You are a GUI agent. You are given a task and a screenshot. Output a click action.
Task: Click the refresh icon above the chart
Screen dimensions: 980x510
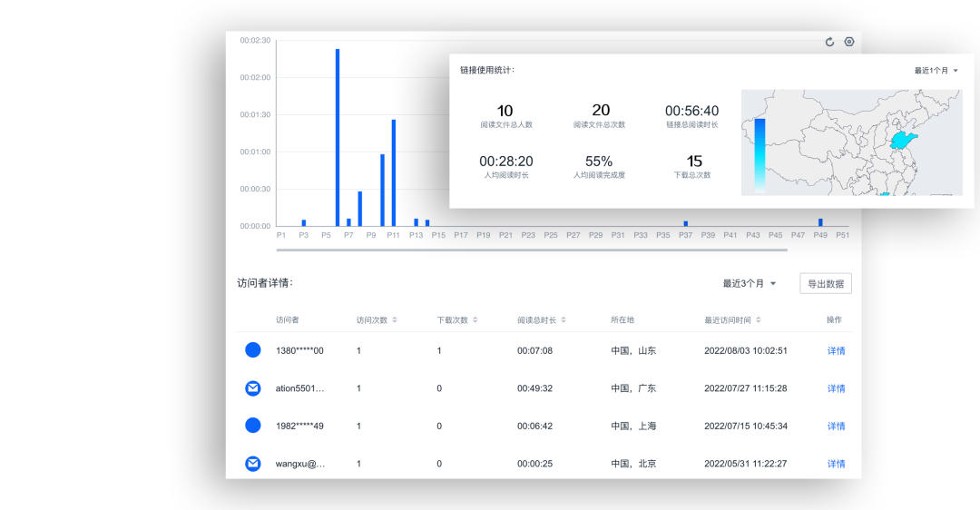point(829,42)
